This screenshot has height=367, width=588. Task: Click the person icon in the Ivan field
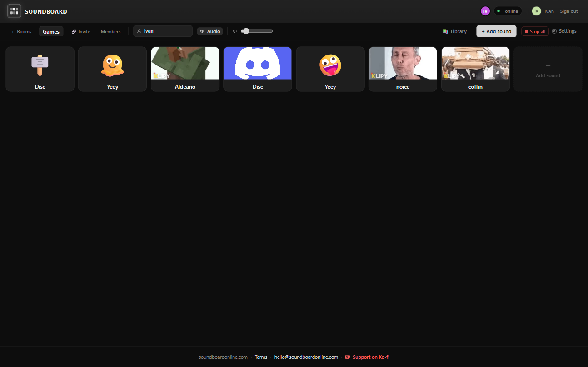pos(140,31)
